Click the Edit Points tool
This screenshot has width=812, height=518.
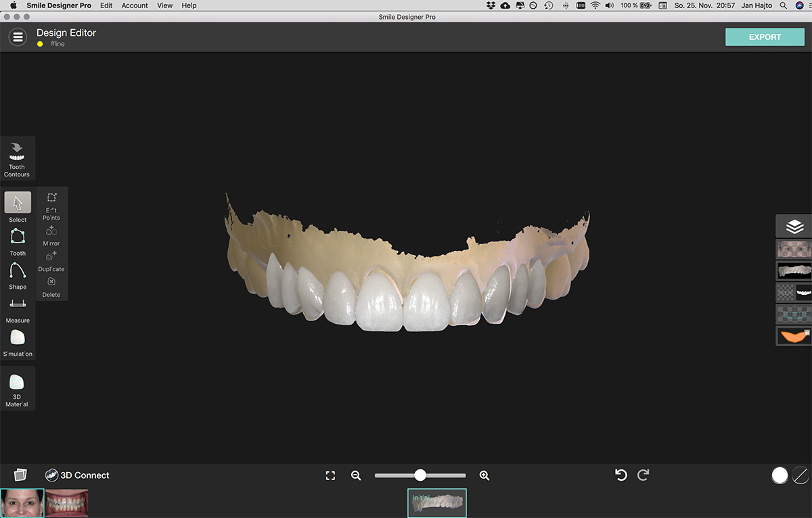[x=51, y=206]
